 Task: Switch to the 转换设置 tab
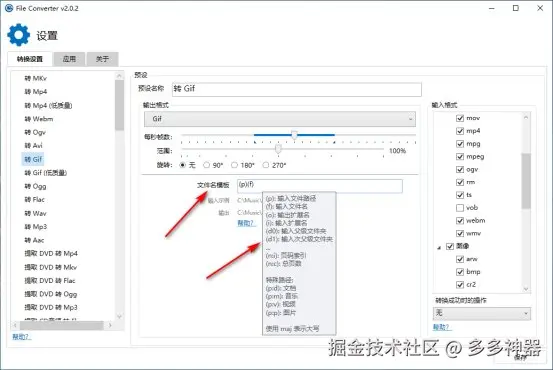[x=30, y=59]
